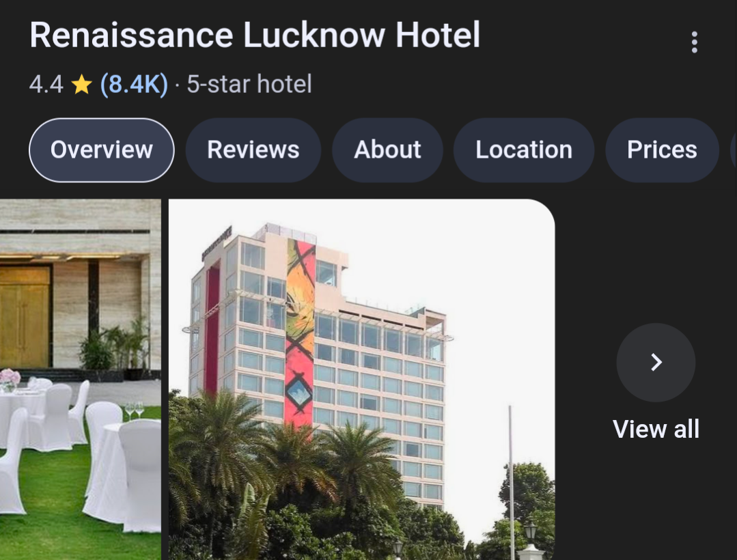Go to the Location tab
Viewport: 737px width, 560px height.
point(524,150)
